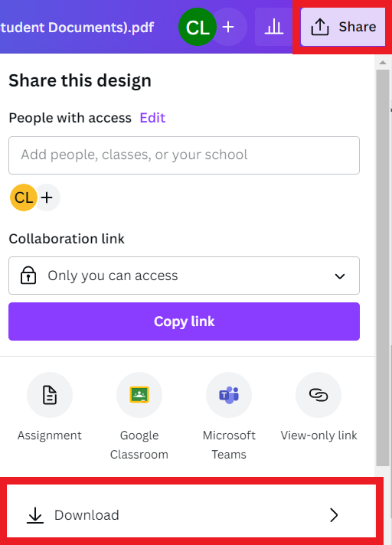
Task: Click the lock icon in collaboration link
Action: tap(28, 276)
